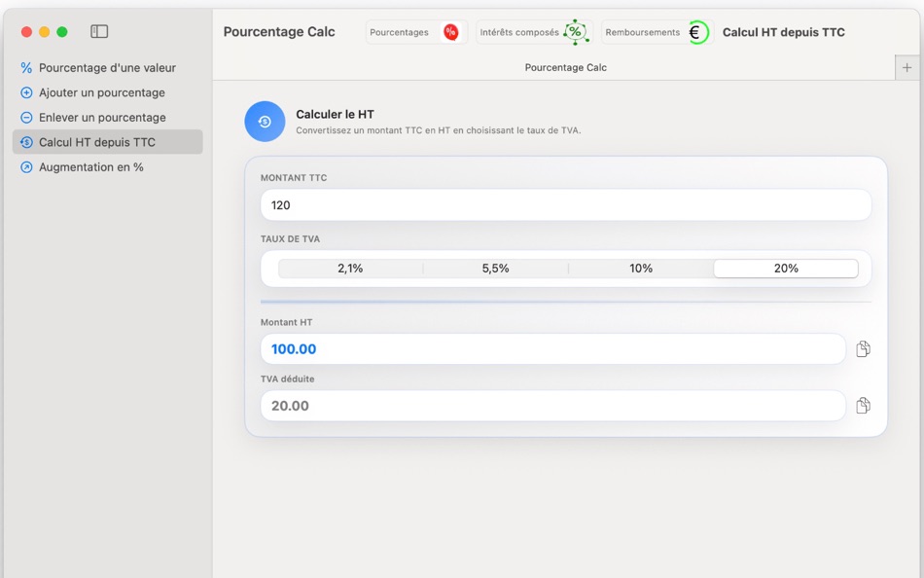Open a new tab with the plus button

coord(906,67)
